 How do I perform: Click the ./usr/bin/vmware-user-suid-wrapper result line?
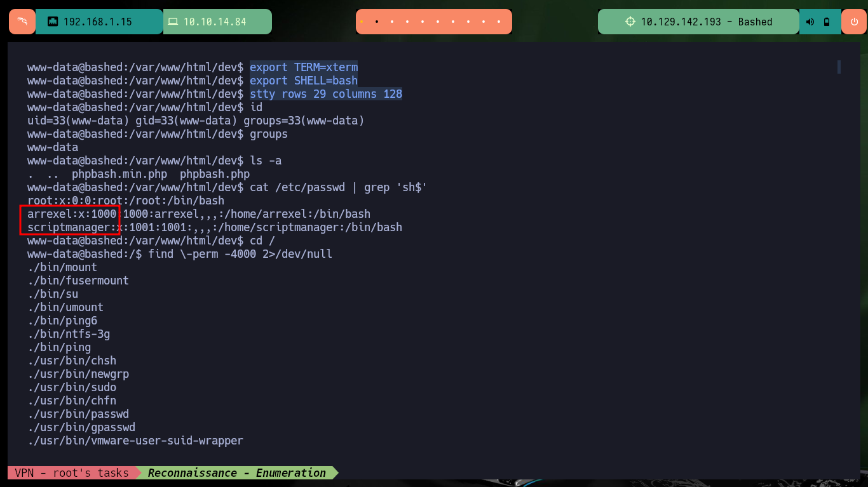click(135, 441)
